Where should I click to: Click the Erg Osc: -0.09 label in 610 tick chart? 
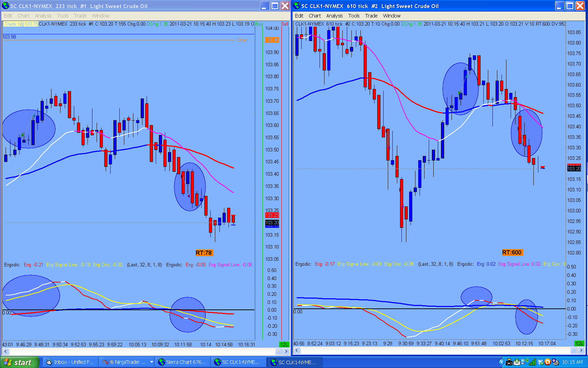click(x=399, y=264)
